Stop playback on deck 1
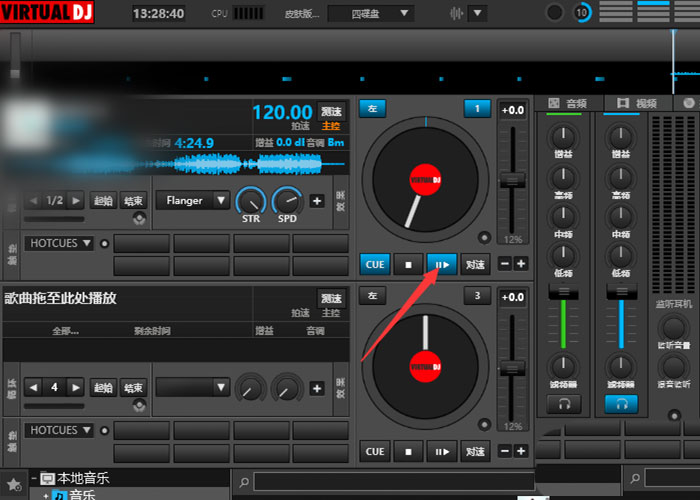 point(408,265)
